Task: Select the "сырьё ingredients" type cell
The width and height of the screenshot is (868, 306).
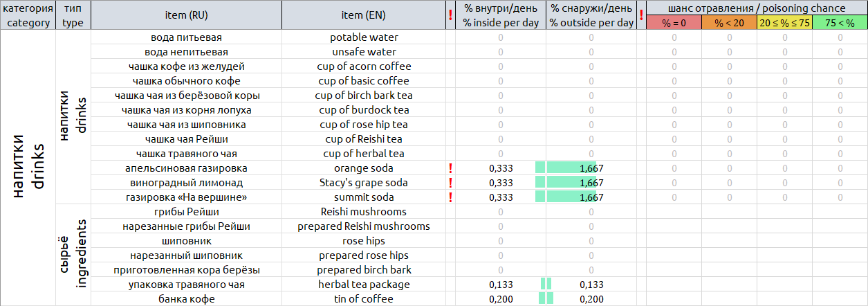Action: 73,255
